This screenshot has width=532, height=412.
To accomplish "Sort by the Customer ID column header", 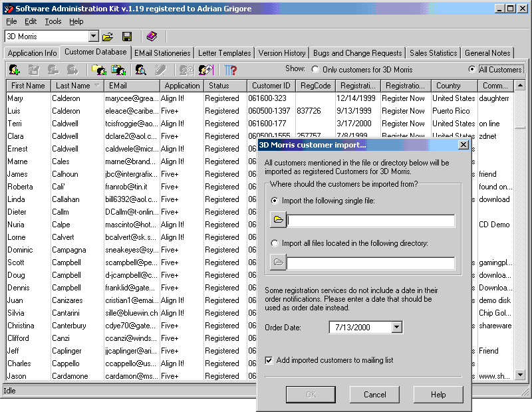I will pyautogui.click(x=271, y=86).
